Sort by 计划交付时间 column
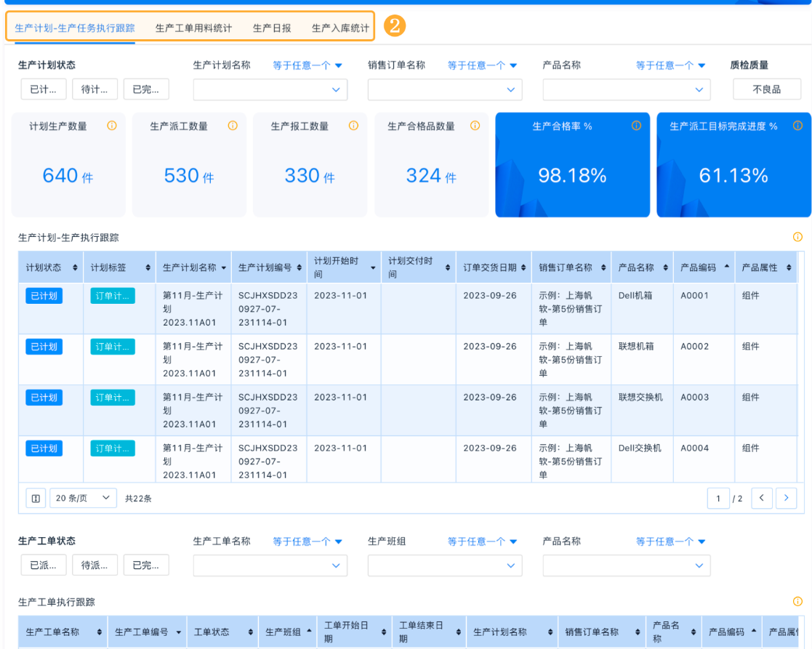This screenshot has width=812, height=649. click(x=448, y=267)
